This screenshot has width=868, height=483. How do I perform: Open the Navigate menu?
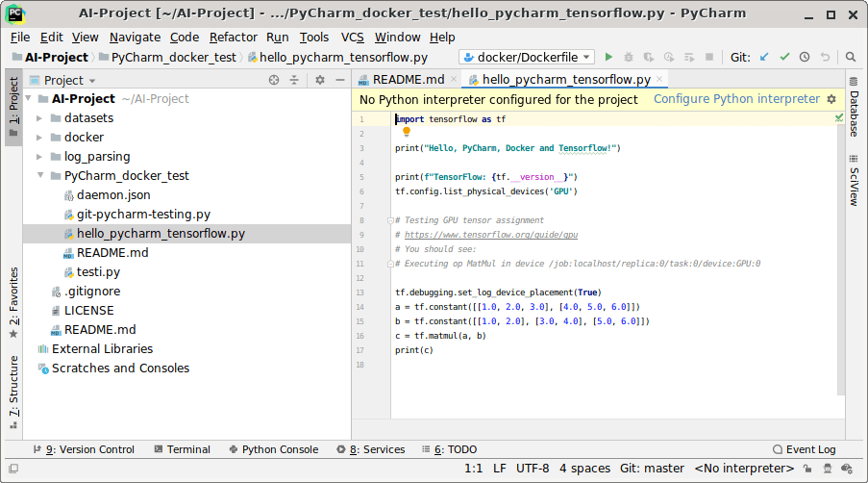tap(136, 38)
